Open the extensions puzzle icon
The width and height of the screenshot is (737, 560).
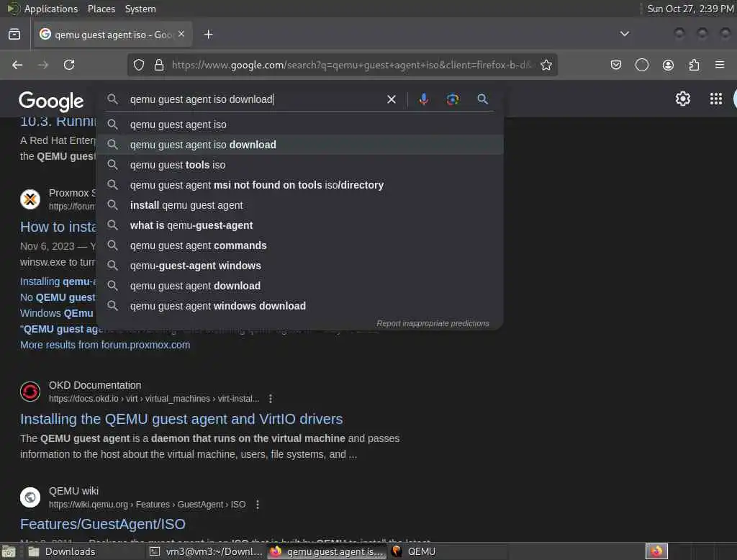pos(694,65)
